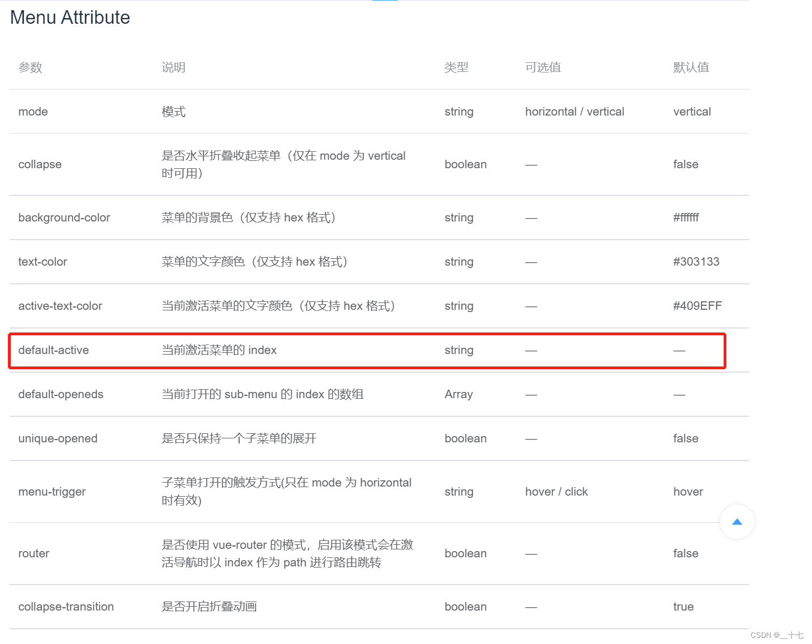This screenshot has width=812, height=644.
Task: Click the 'true' default value of collapse-transition
Action: tap(683, 607)
